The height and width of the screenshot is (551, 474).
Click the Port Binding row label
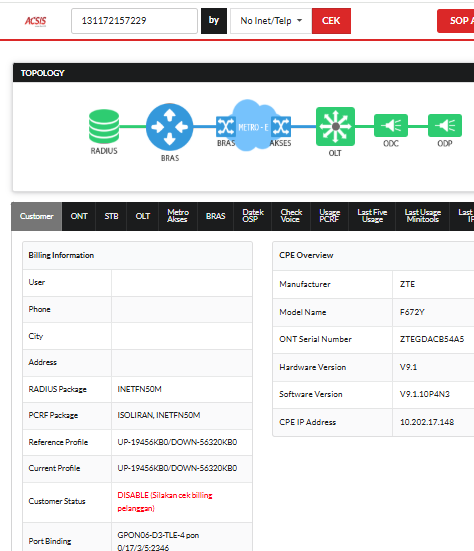pos(50,541)
